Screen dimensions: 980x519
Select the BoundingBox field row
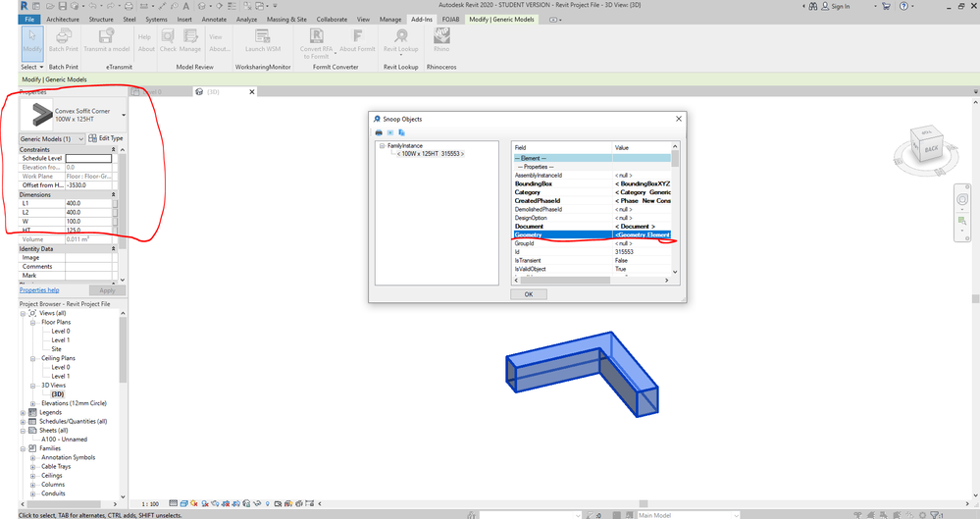[x=592, y=183]
